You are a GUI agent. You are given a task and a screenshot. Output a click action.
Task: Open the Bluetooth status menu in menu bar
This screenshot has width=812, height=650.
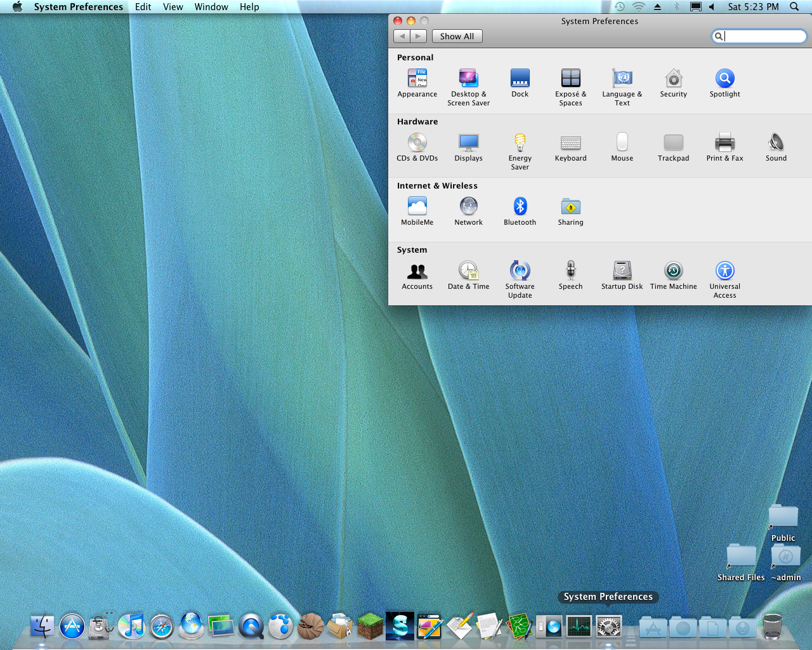coord(676,7)
